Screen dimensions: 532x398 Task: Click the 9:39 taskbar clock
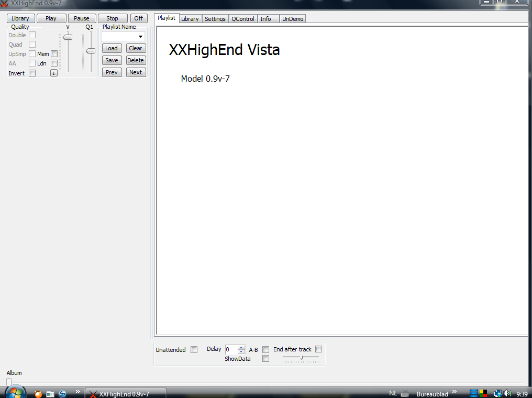click(x=522, y=394)
